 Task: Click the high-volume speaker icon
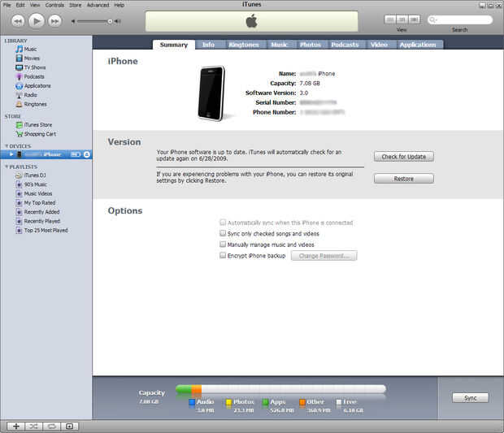coord(118,21)
